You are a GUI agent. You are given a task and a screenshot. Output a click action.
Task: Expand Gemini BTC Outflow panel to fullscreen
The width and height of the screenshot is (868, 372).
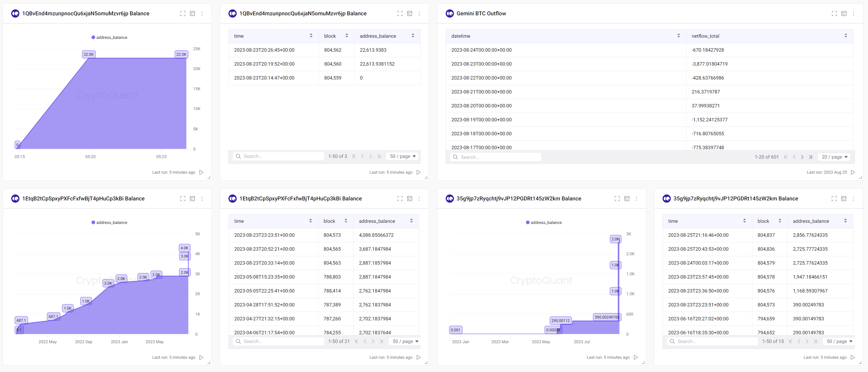pyautogui.click(x=834, y=13)
